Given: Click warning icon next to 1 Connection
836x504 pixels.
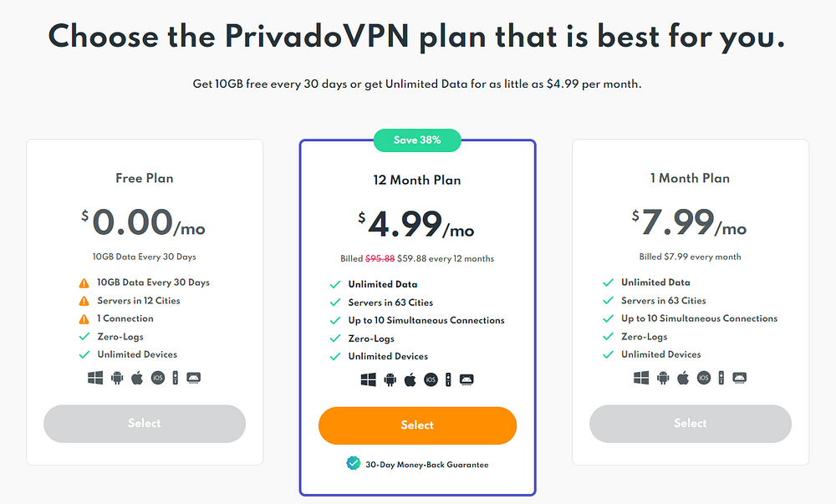Looking at the screenshot, I should pyautogui.click(x=84, y=319).
